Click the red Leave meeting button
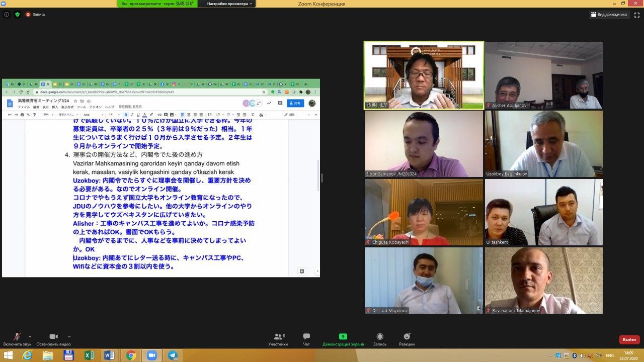Image resolution: width=644 pixels, height=362 pixels. tap(629, 339)
